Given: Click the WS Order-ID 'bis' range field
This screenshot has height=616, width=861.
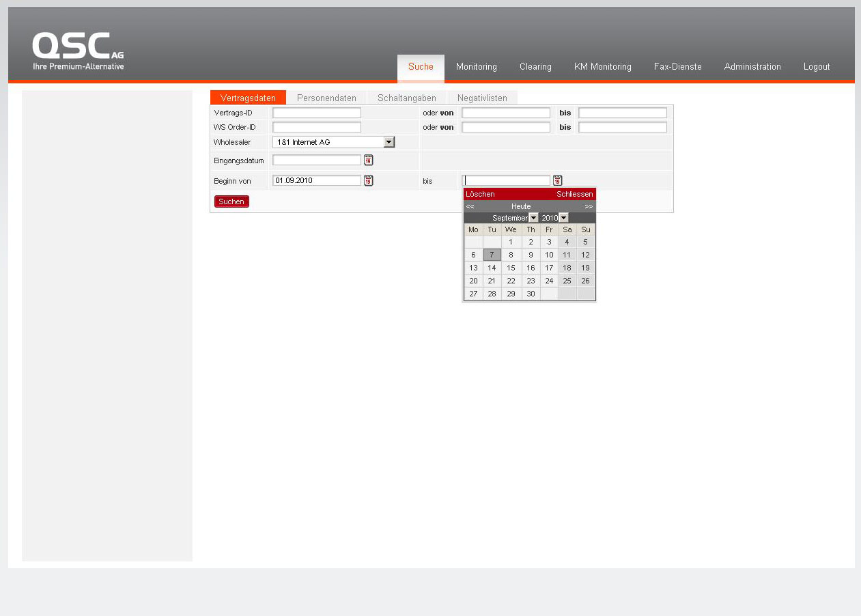Looking at the screenshot, I should [623, 127].
